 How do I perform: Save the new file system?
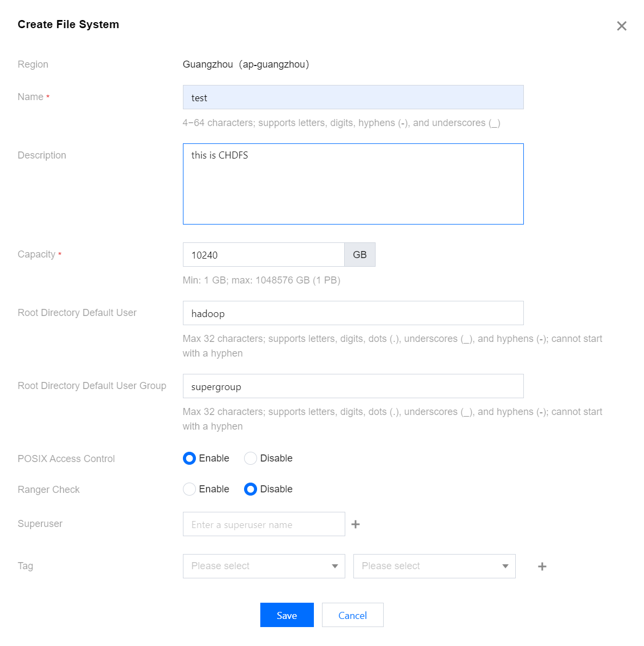287,615
